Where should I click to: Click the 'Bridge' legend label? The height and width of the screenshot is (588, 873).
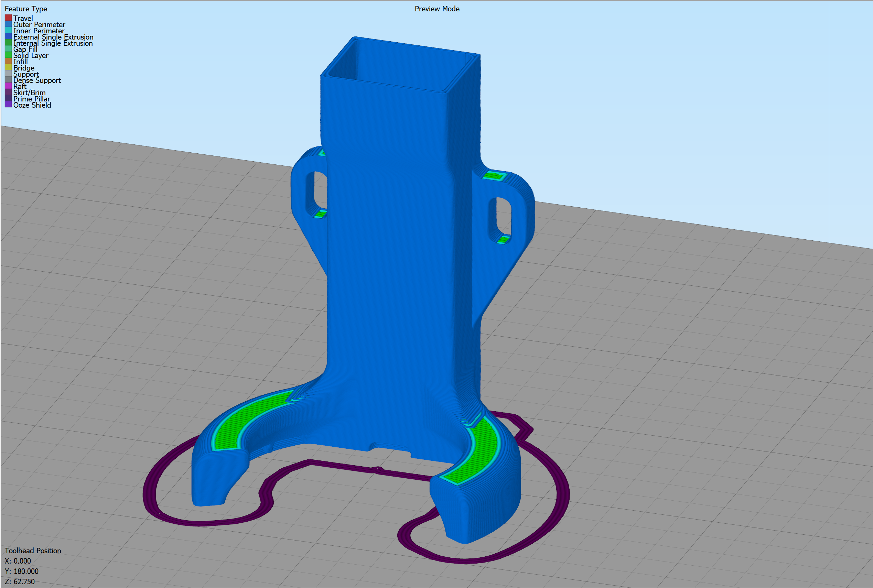click(24, 68)
